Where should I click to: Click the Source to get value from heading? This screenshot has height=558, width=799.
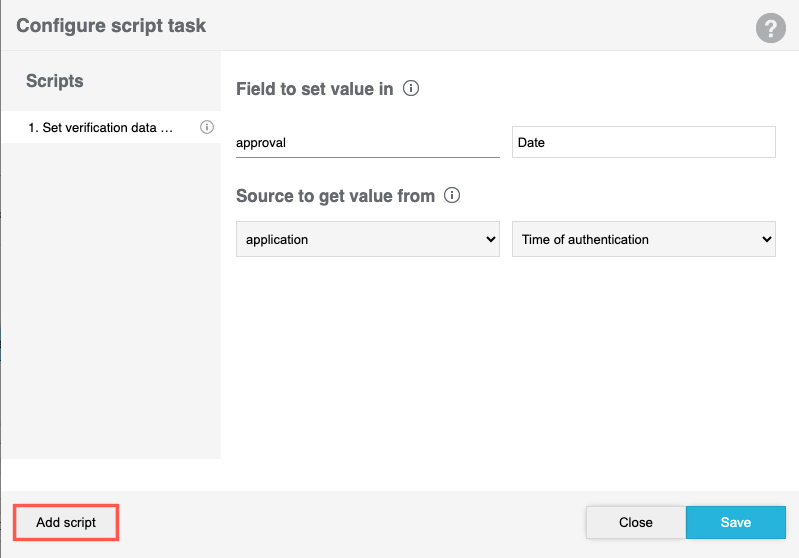(x=335, y=196)
